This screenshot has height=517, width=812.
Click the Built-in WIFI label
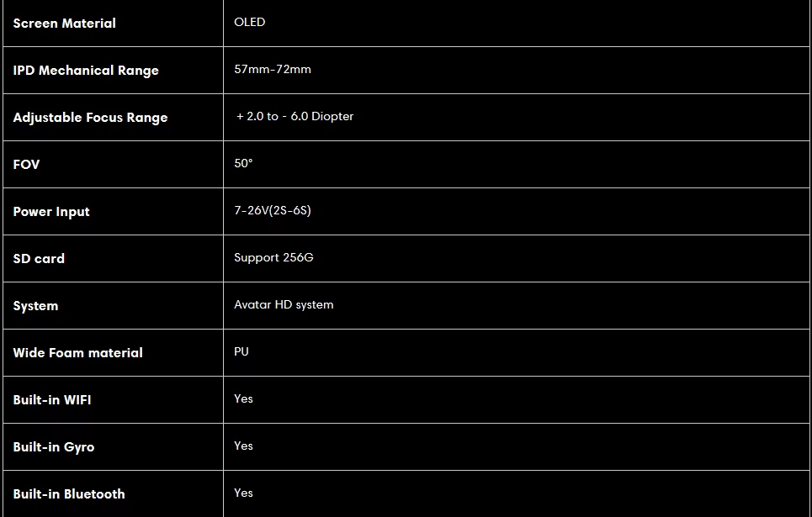point(52,400)
